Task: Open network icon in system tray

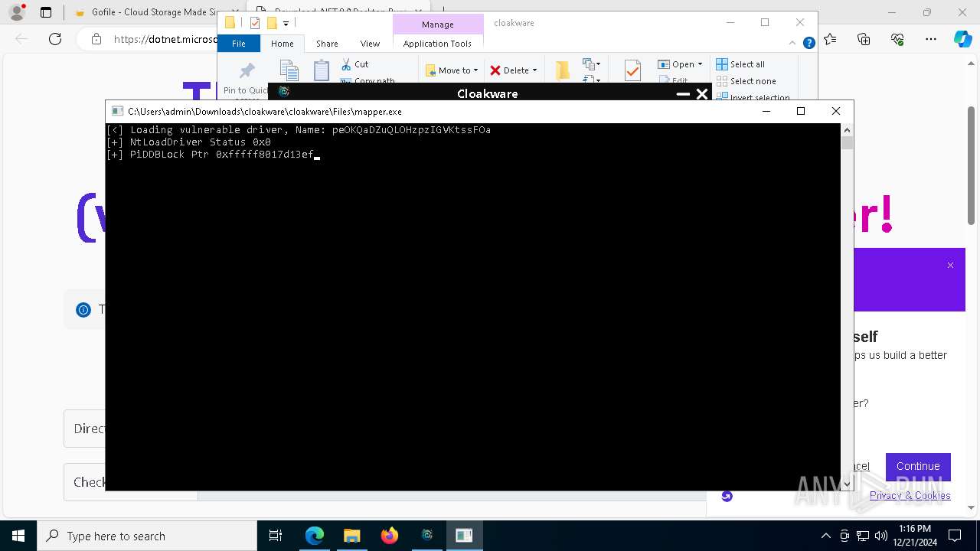Action: [863, 536]
